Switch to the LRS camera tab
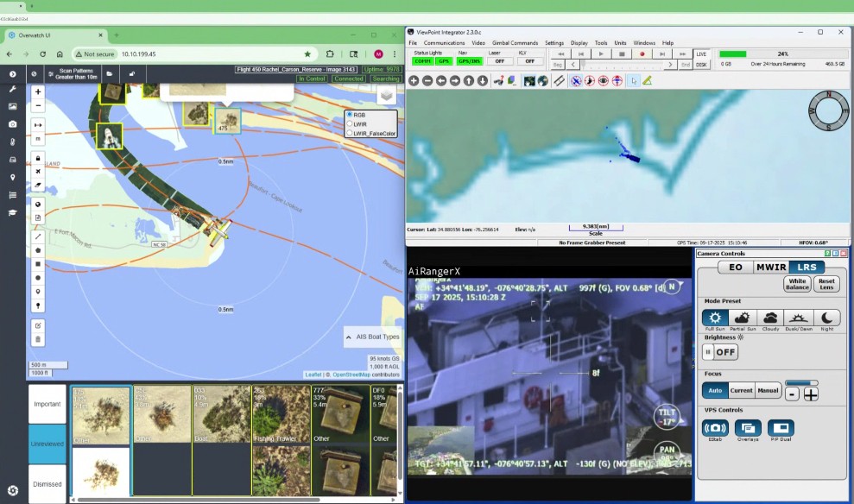The image size is (854, 504). tap(807, 268)
